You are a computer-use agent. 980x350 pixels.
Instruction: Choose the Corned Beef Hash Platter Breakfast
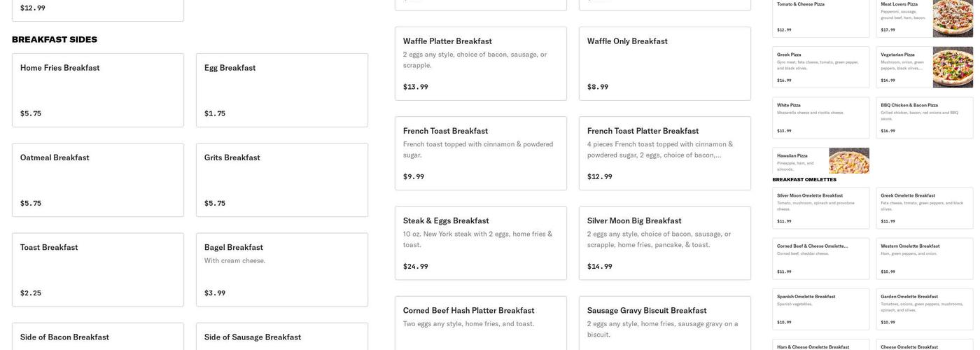tap(480, 323)
